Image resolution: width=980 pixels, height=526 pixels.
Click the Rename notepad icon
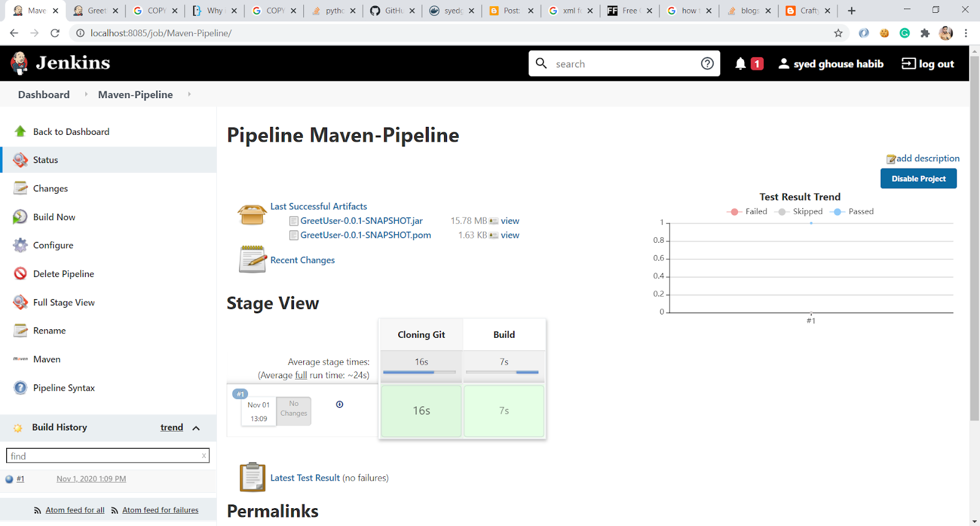pyautogui.click(x=20, y=330)
